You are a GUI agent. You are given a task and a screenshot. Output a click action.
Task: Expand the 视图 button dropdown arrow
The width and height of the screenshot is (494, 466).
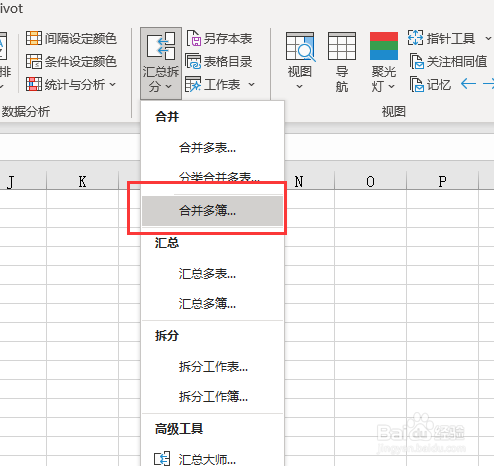pos(300,87)
